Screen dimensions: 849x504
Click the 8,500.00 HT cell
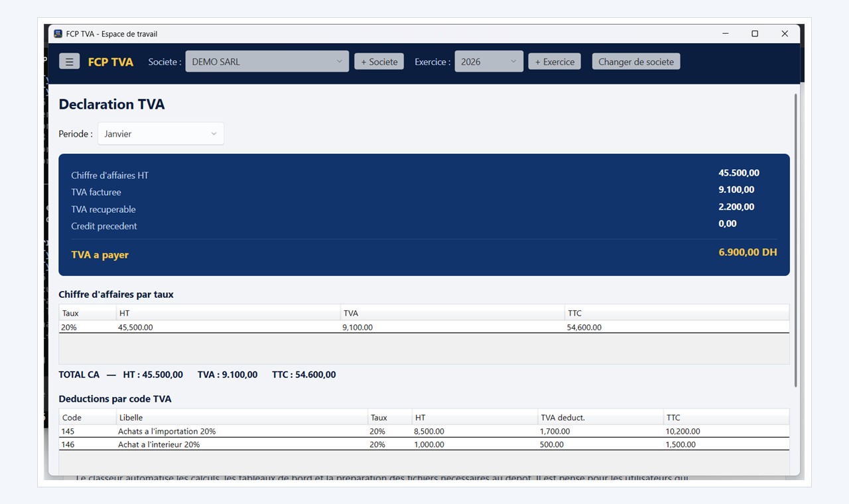pos(475,431)
